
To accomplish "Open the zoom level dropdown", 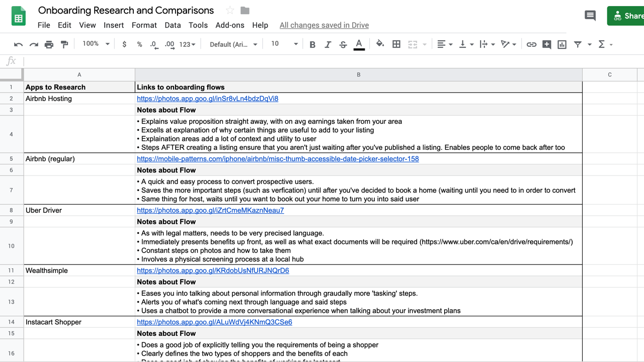I will coord(96,44).
